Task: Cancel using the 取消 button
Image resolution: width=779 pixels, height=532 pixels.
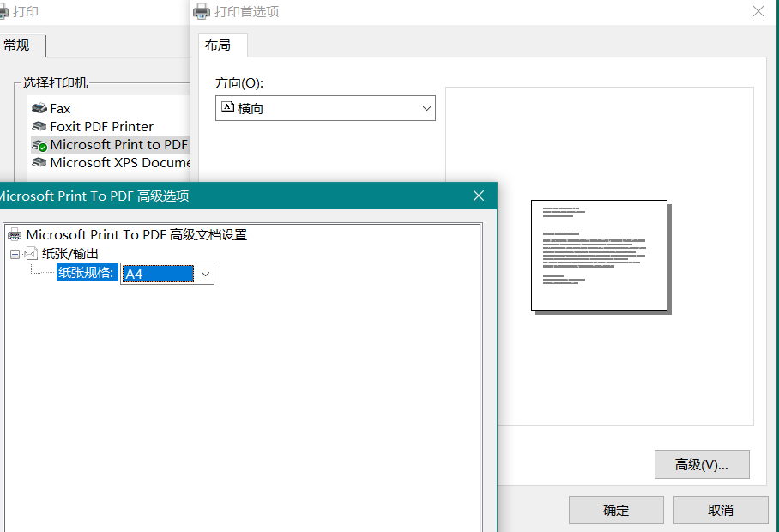Action: (x=721, y=509)
